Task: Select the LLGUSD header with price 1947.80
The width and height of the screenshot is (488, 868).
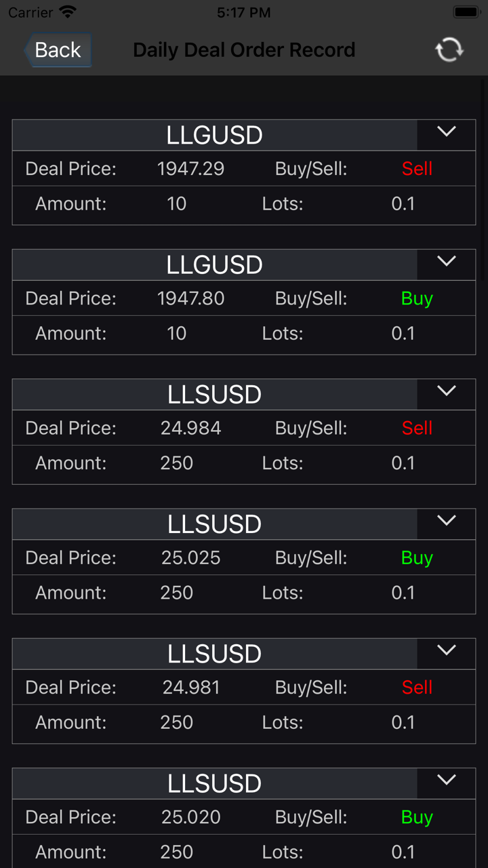Action: (214, 265)
